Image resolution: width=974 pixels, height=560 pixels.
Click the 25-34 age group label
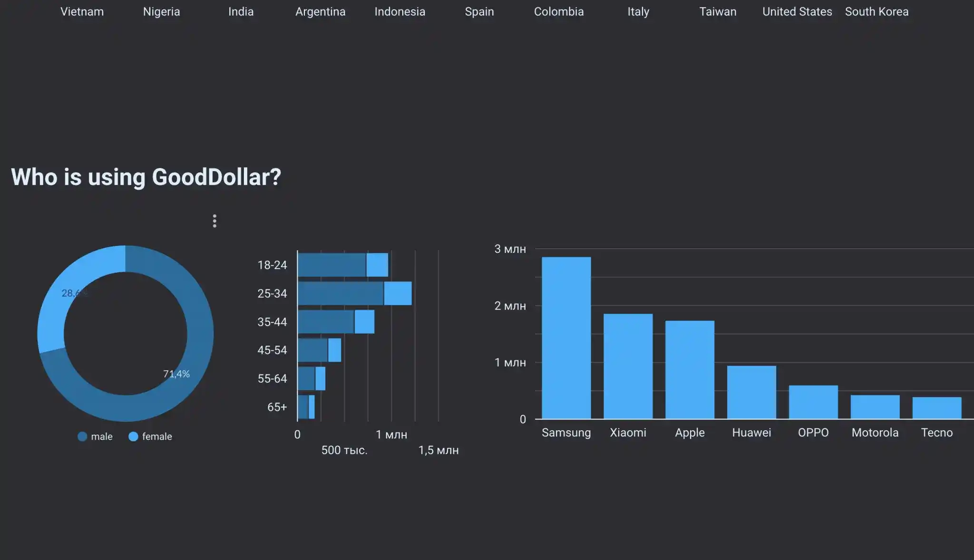pos(272,293)
